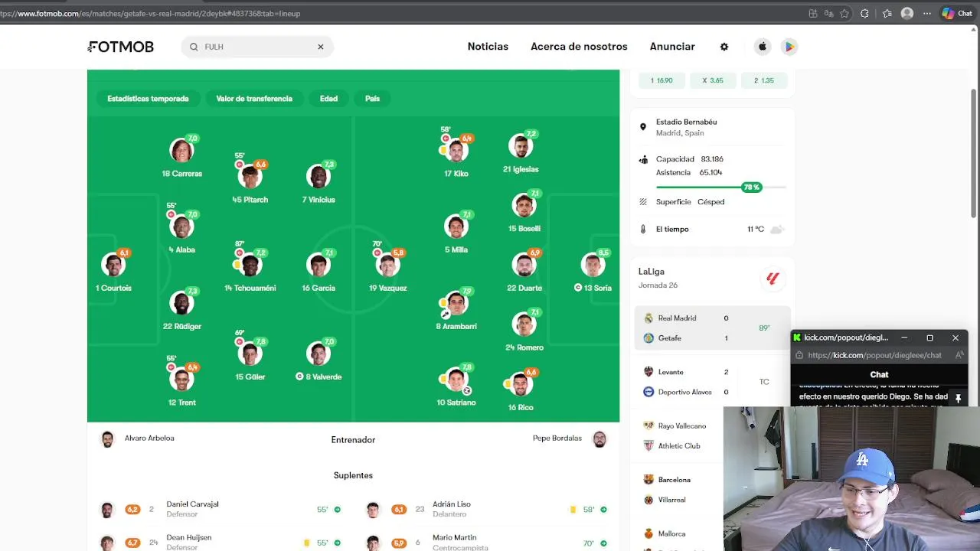Click the FotMob search input field
Screen dimensions: 980x551
(257, 47)
